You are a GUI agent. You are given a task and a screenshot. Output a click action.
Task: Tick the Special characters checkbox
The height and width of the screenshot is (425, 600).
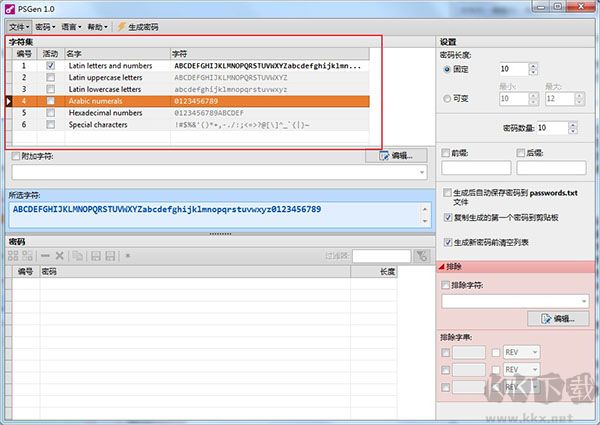50,124
